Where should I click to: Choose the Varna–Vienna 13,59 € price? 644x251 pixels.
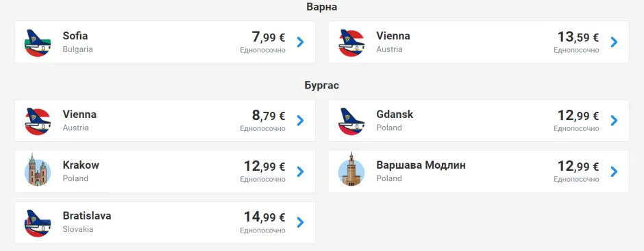(578, 37)
